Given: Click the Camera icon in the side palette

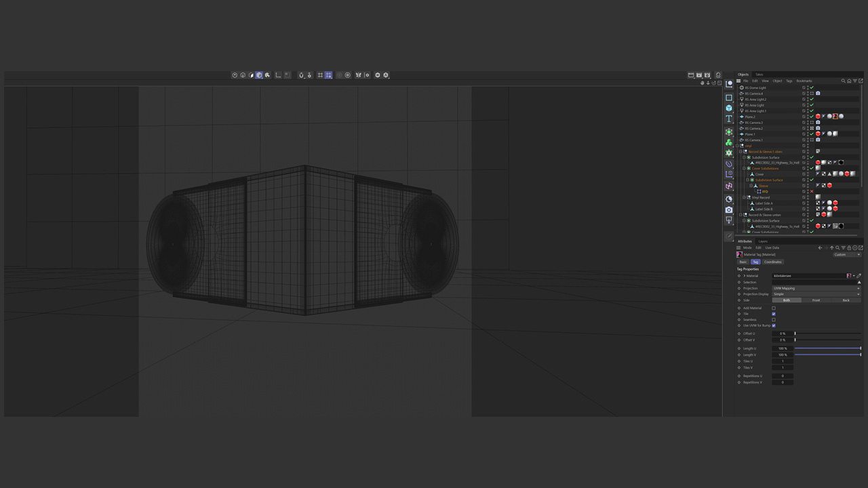Looking at the screenshot, I should click(x=729, y=210).
